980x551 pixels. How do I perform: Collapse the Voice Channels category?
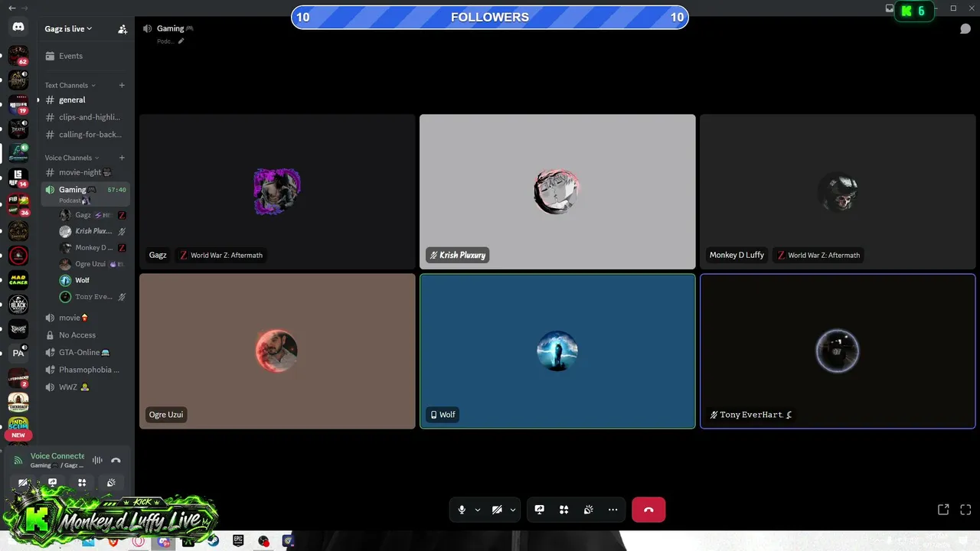72,158
